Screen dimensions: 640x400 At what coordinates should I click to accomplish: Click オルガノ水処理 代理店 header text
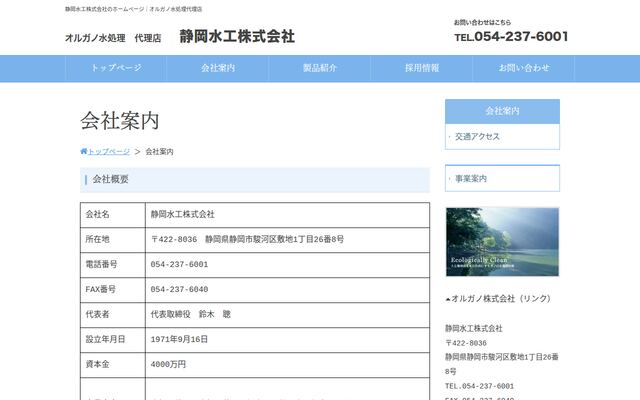(x=113, y=38)
